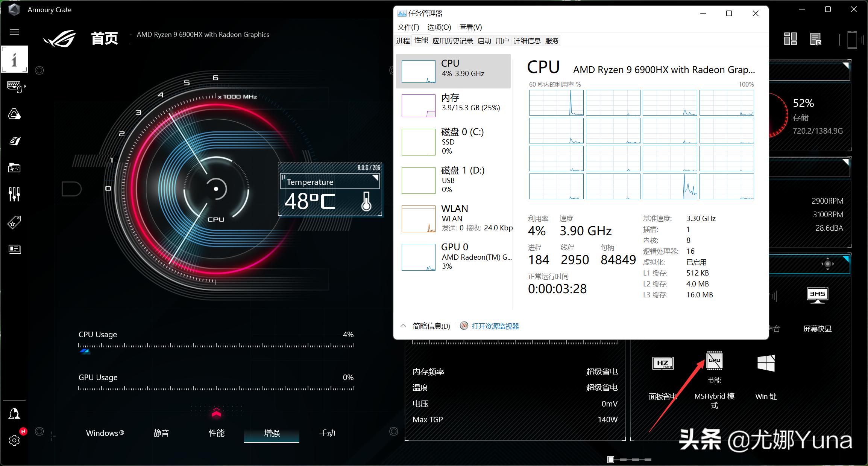868x466 pixels.
Task: Select the 手动 performance mode
Action: pos(327,433)
